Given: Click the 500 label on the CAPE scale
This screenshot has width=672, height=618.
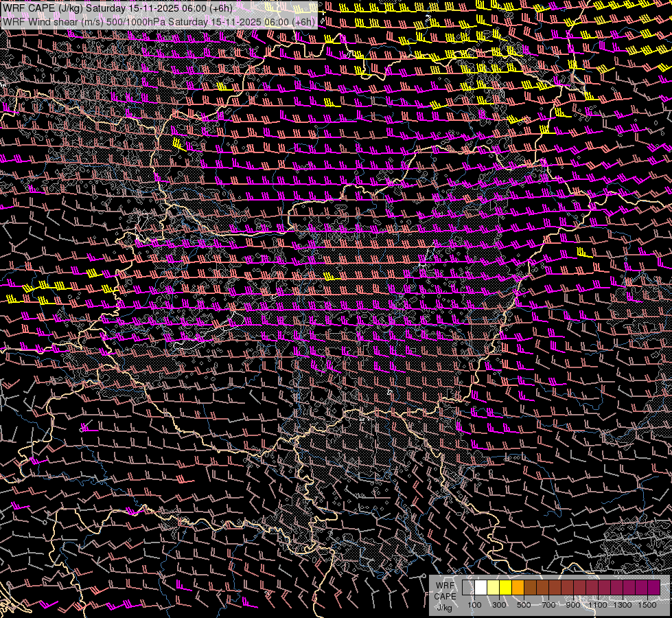Looking at the screenshot, I should (x=524, y=605).
